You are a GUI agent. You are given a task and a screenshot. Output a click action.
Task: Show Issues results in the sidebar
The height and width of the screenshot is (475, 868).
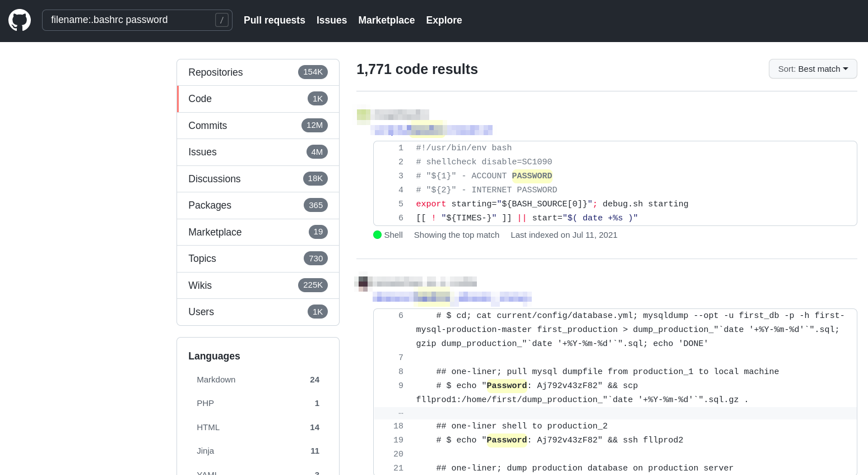[258, 152]
